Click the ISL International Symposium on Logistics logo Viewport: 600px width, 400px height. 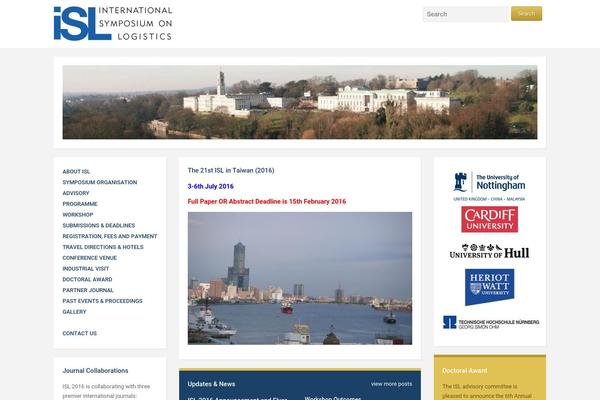point(113,23)
